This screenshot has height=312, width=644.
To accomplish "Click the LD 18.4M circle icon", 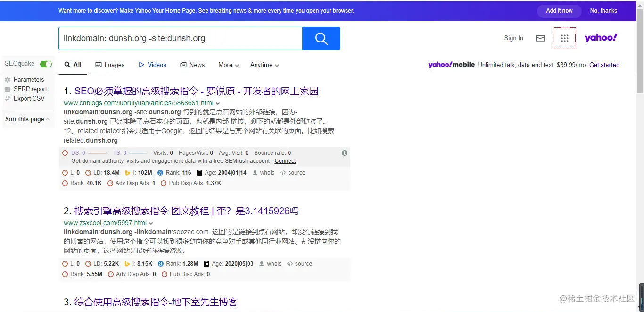I will pyautogui.click(x=88, y=173).
